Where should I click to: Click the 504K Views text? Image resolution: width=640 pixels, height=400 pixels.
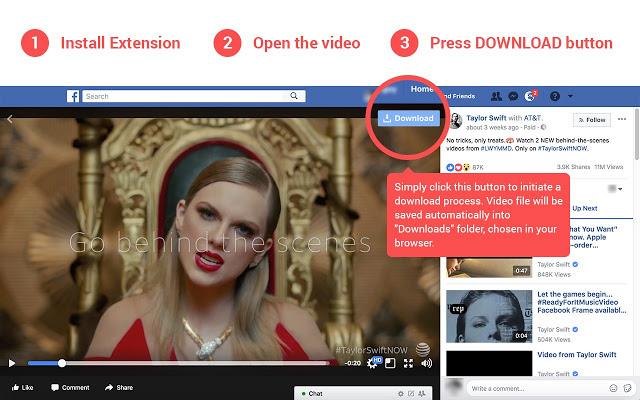(553, 340)
